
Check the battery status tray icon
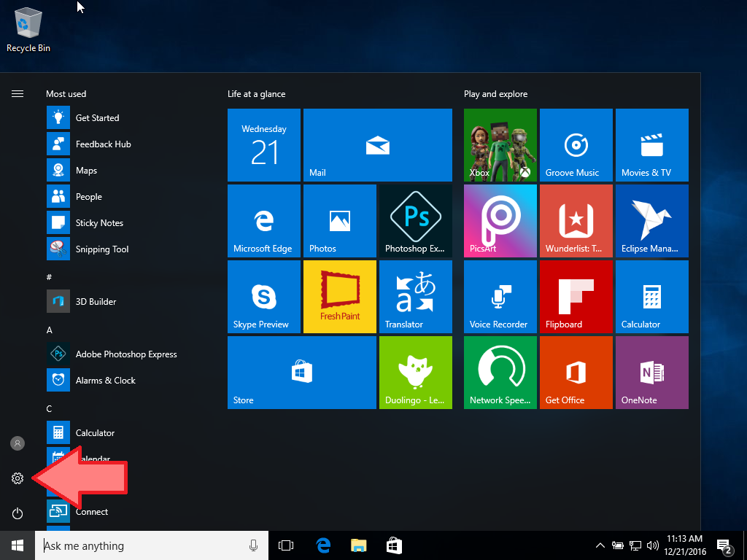618,545
